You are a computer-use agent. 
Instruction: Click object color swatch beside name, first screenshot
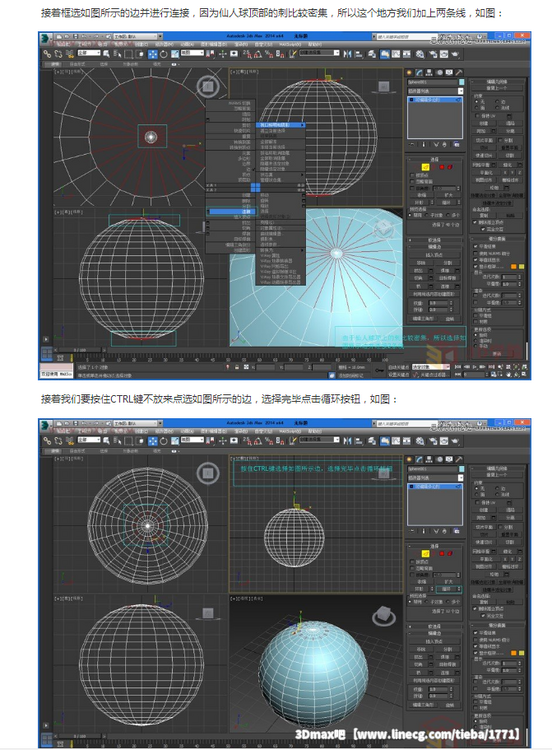[x=461, y=82]
